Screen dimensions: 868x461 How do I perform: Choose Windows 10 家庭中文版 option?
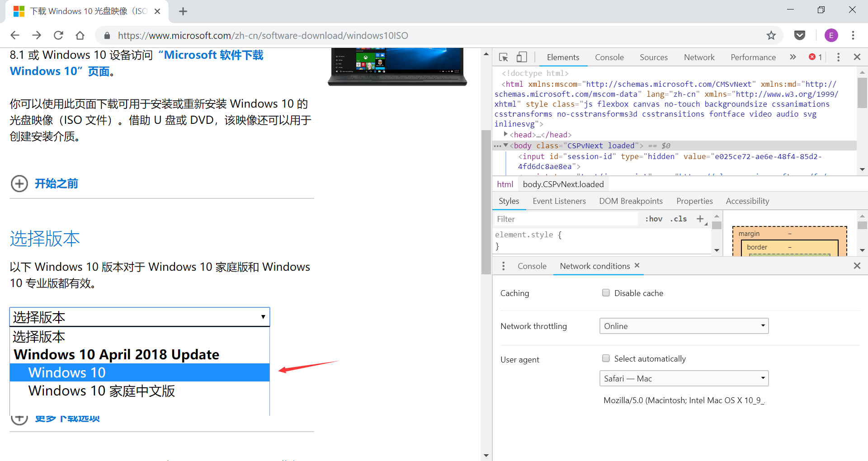point(140,391)
